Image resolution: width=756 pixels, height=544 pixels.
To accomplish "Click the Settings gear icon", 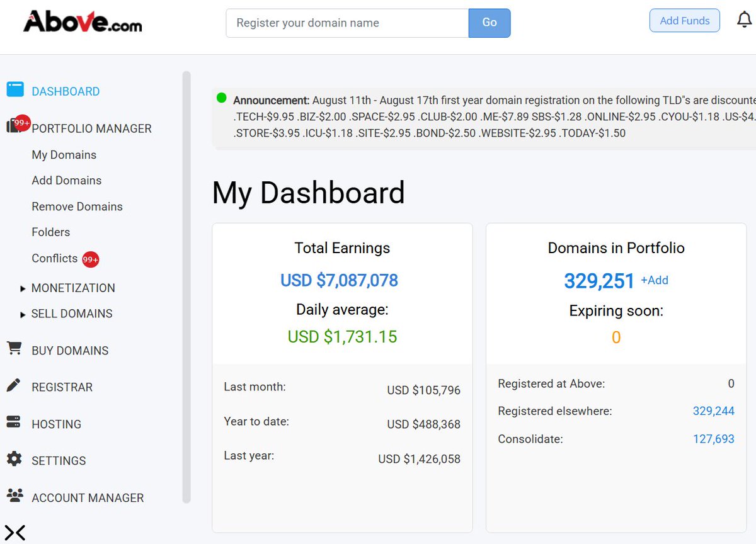I will tap(14, 459).
